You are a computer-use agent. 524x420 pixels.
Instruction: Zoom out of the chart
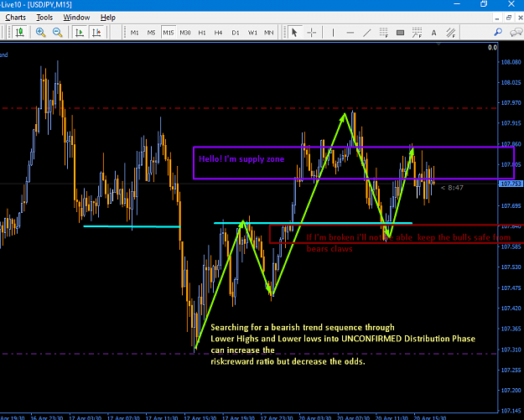coord(58,33)
